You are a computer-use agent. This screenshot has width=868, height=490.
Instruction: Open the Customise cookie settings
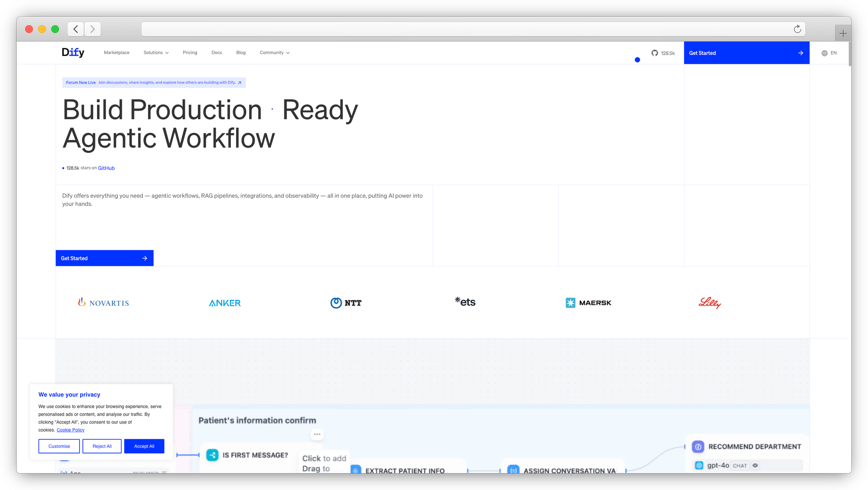[59, 446]
